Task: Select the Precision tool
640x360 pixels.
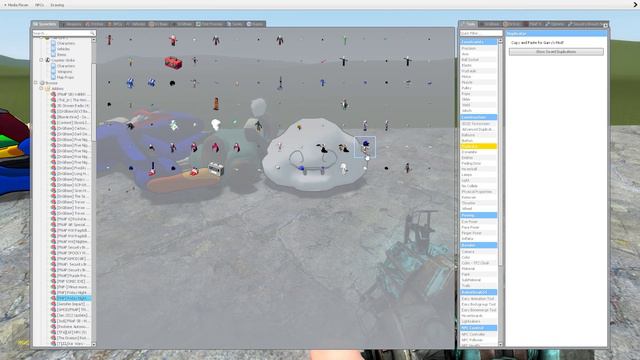Action: [479, 48]
